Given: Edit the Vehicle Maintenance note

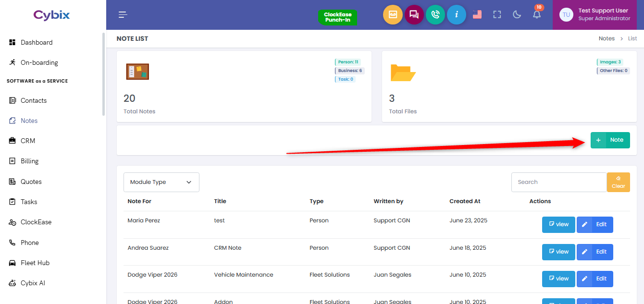Looking at the screenshot, I should coord(595,279).
